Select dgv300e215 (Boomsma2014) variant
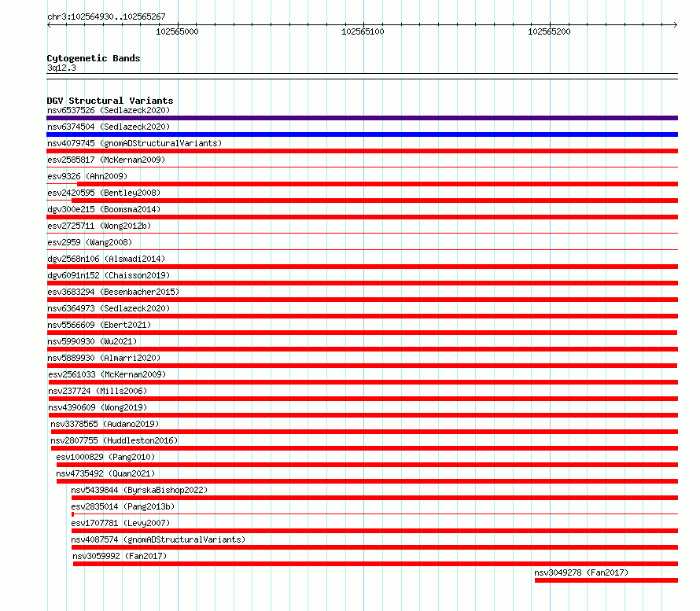 click(104, 209)
